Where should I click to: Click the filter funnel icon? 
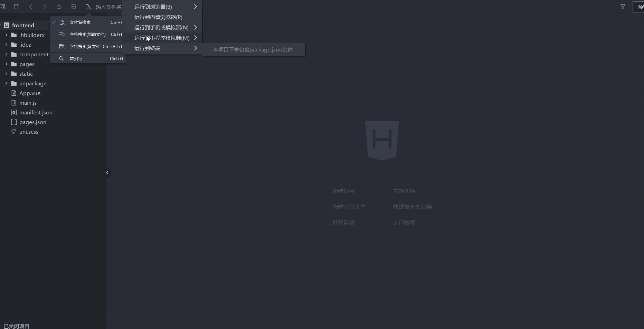click(623, 7)
